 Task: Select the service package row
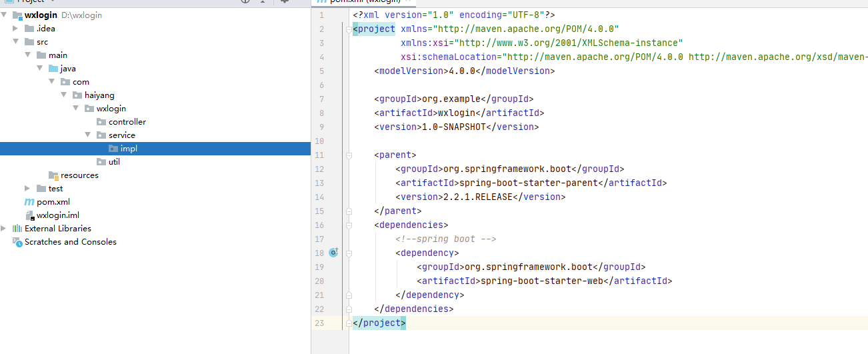point(155,135)
